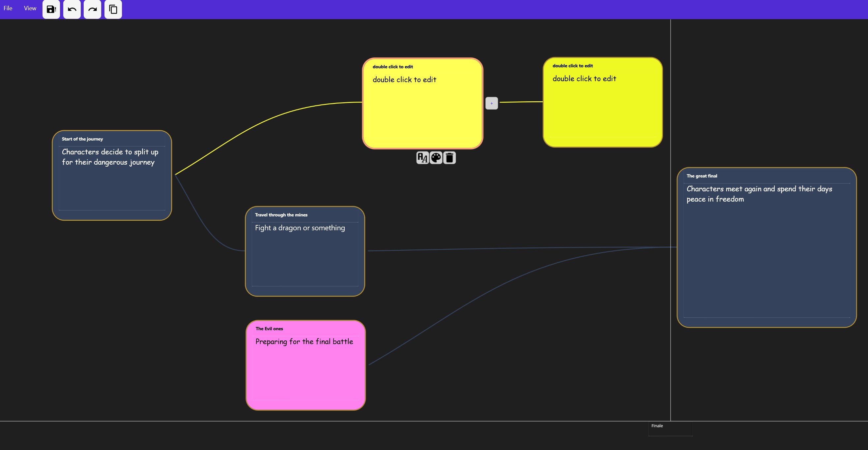This screenshot has width=868, height=450.
Task: Open the File menu
Action: pyautogui.click(x=8, y=9)
